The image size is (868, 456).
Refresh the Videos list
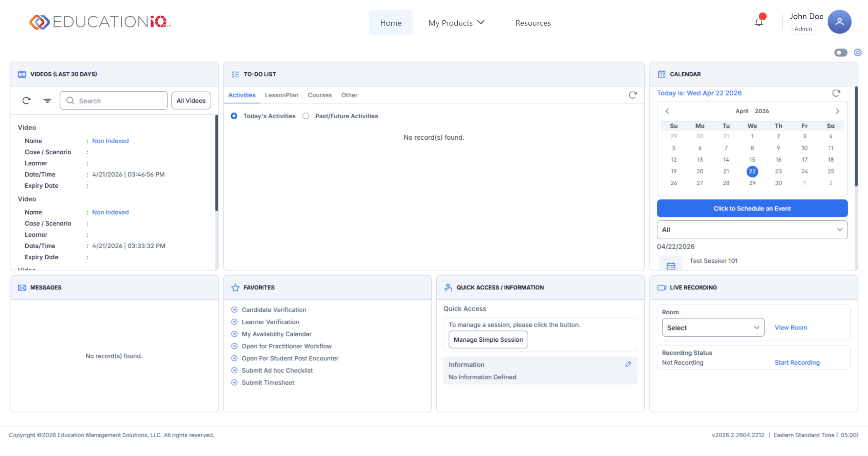(26, 101)
